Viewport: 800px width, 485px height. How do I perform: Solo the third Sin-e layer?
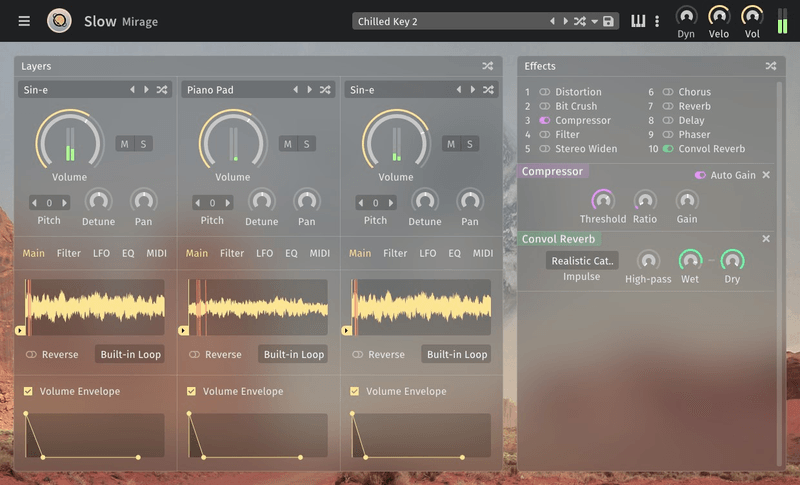[x=470, y=144]
